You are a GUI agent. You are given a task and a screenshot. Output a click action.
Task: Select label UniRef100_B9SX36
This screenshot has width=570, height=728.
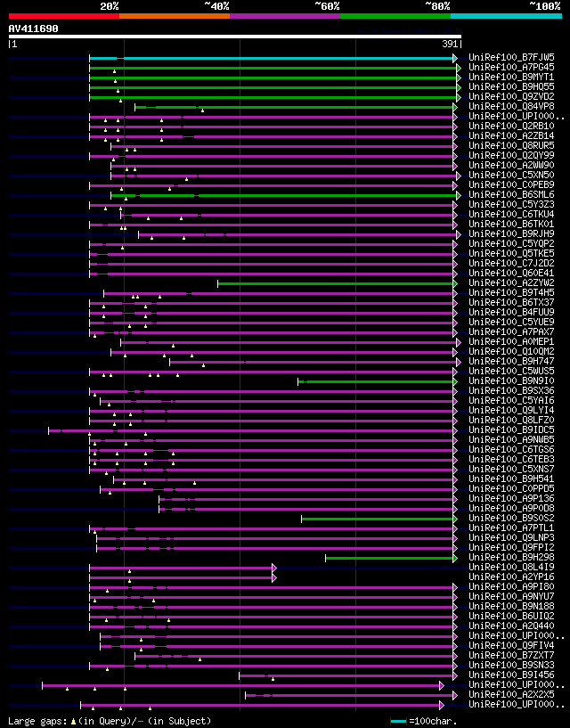click(x=511, y=390)
